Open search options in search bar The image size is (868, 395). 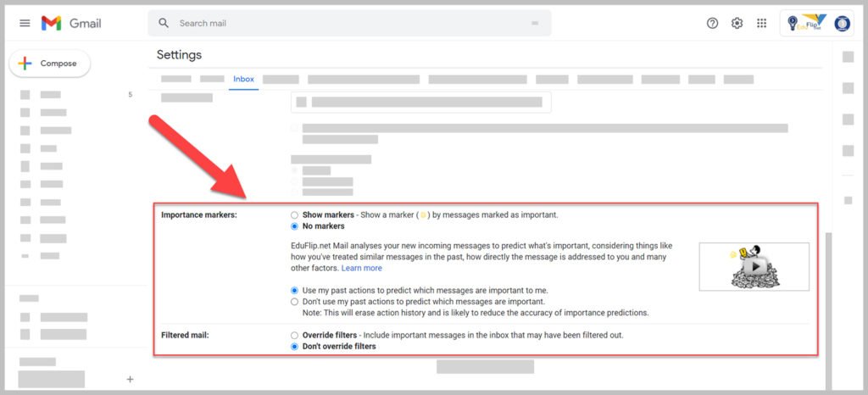[535, 23]
